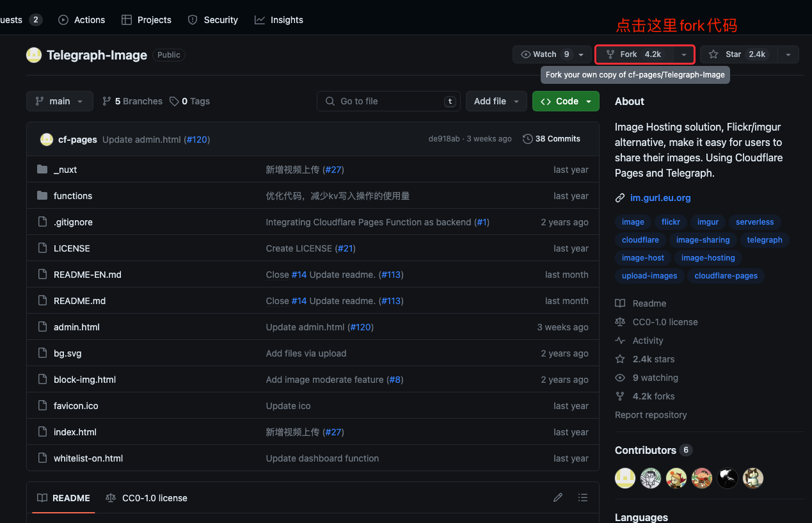Viewport: 812px width, 523px height.
Task: Open the main branch selector
Action: (60, 101)
